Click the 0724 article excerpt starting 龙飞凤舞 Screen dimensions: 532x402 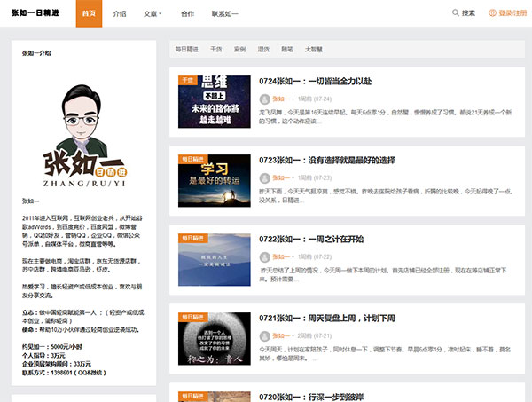[385, 116]
